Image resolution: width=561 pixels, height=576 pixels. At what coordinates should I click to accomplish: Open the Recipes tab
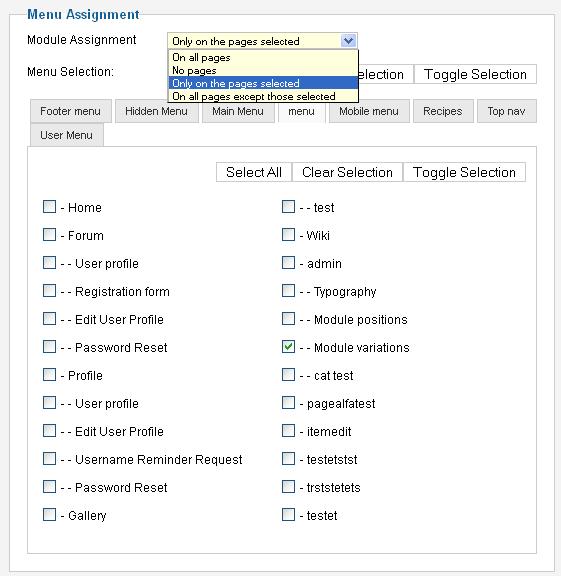pyautogui.click(x=443, y=111)
